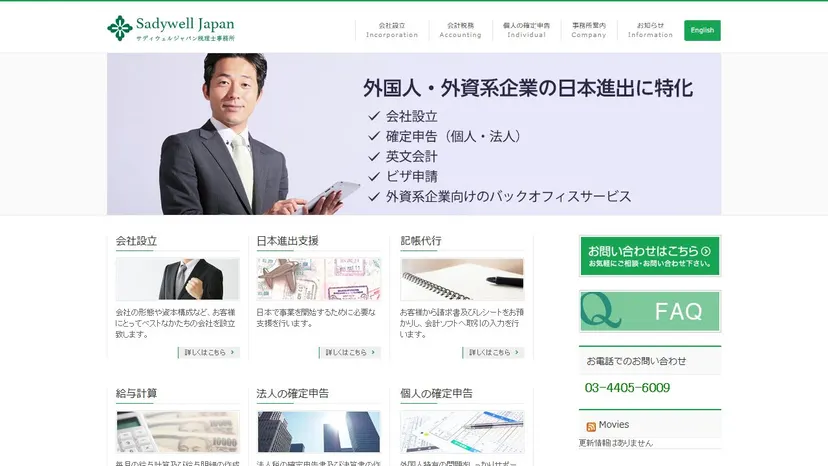
Task: Open the Company menu item
Action: pos(589,30)
